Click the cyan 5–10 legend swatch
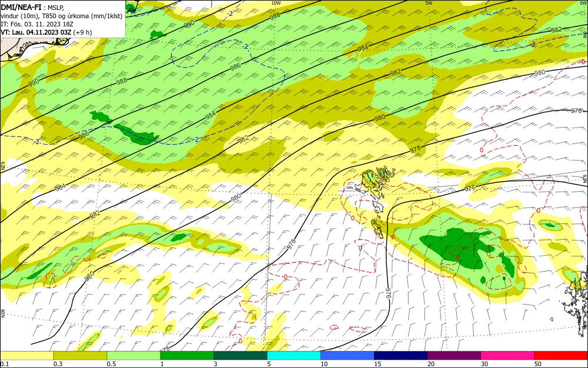Viewport: 588px width, 368px height. point(294,356)
